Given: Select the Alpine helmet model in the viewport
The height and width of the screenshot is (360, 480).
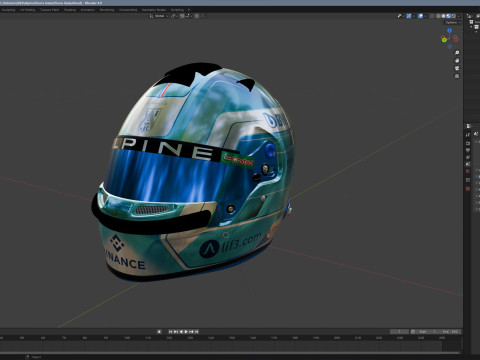Looking at the screenshot, I should tap(193, 173).
